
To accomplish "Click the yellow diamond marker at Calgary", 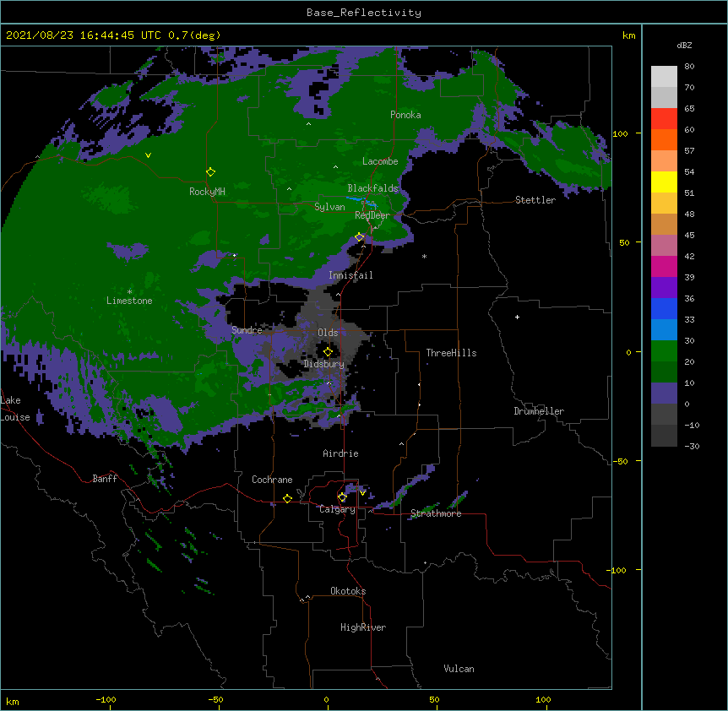I will click(x=342, y=497).
